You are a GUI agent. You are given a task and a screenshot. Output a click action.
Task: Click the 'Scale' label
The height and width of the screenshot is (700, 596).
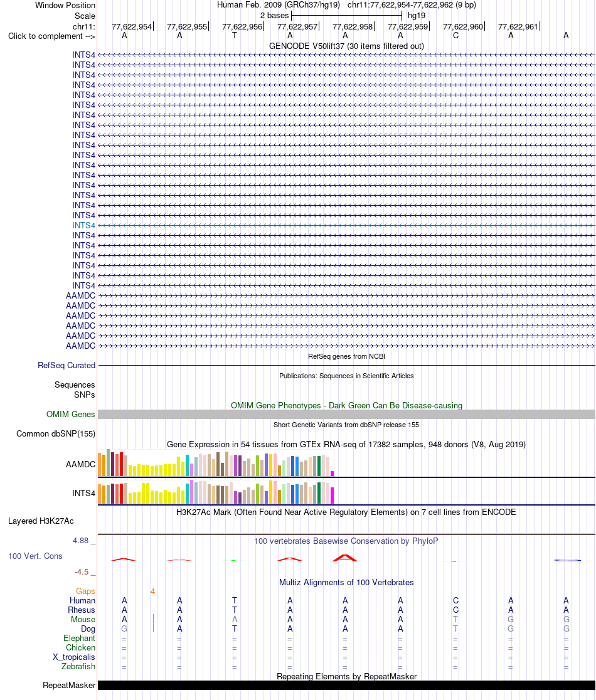pyautogui.click(x=85, y=16)
